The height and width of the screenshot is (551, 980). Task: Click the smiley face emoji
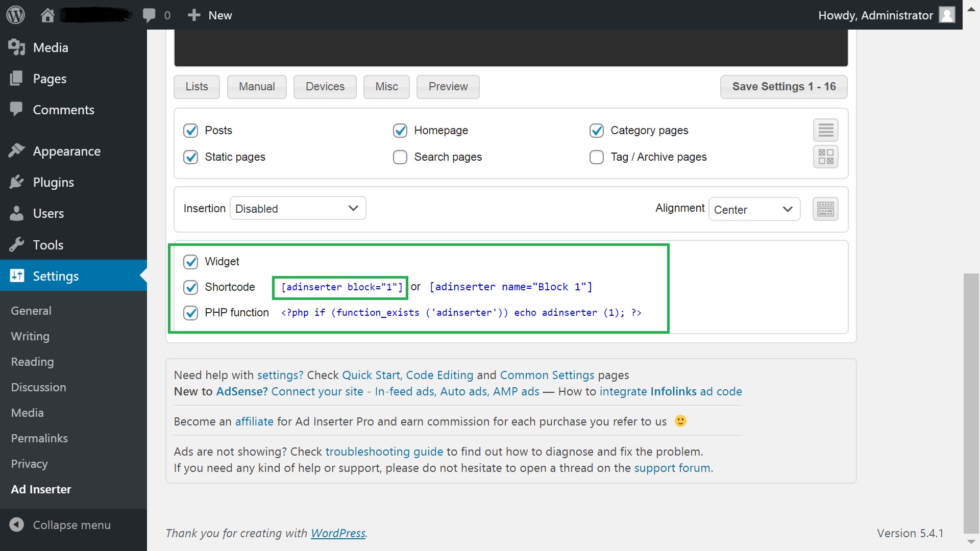coord(680,421)
